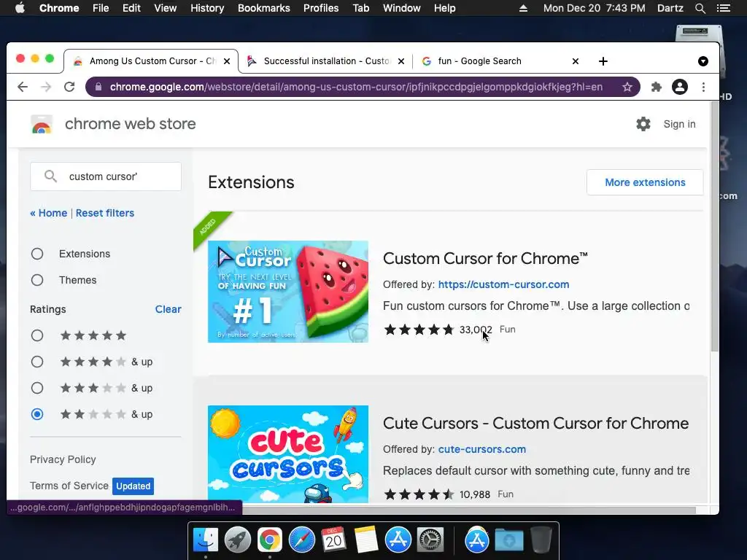Select the two stars & up filter

pyautogui.click(x=37, y=414)
